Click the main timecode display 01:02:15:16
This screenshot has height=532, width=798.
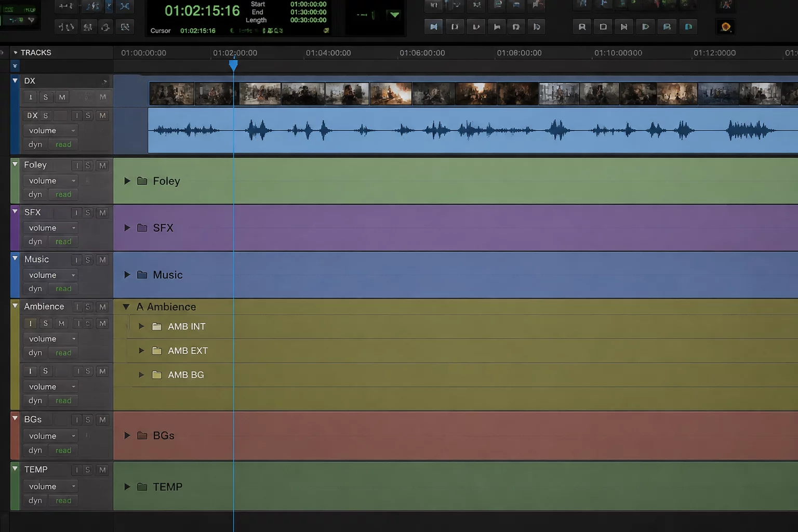(202, 11)
